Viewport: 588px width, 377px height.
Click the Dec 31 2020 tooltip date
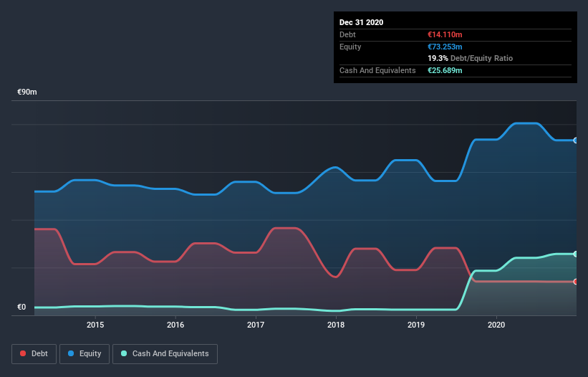361,22
